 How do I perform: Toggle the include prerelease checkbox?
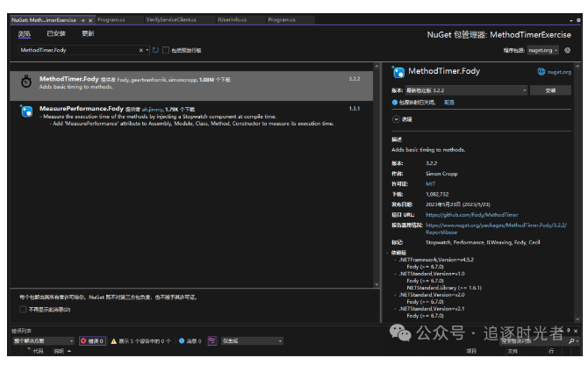166,50
